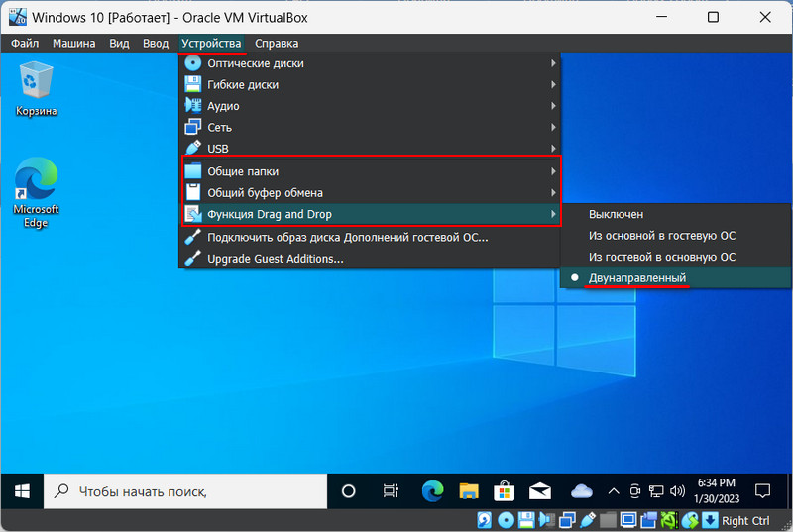The image size is (793, 532).
Task: Click the green CPU status indicator
Action: point(669,520)
